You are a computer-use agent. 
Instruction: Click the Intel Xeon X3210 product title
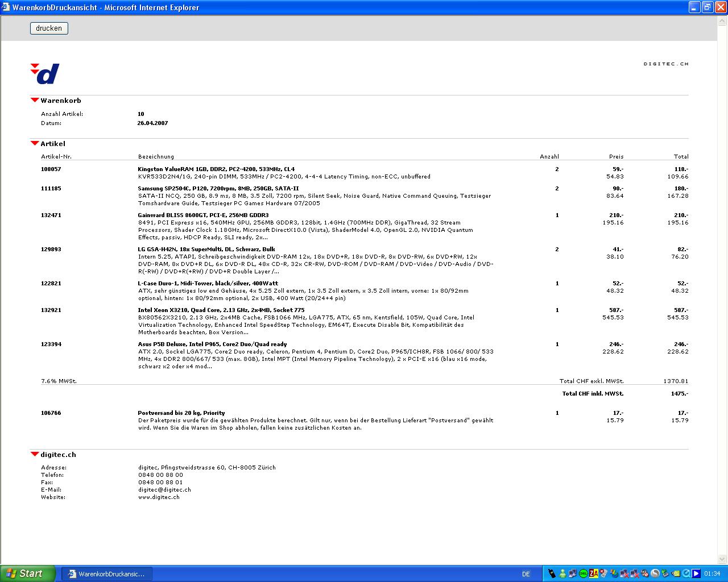(x=221, y=310)
